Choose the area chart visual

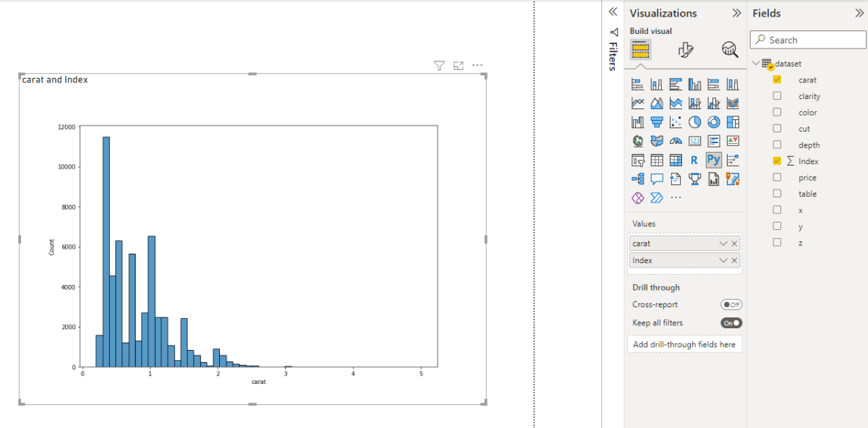pyautogui.click(x=657, y=103)
